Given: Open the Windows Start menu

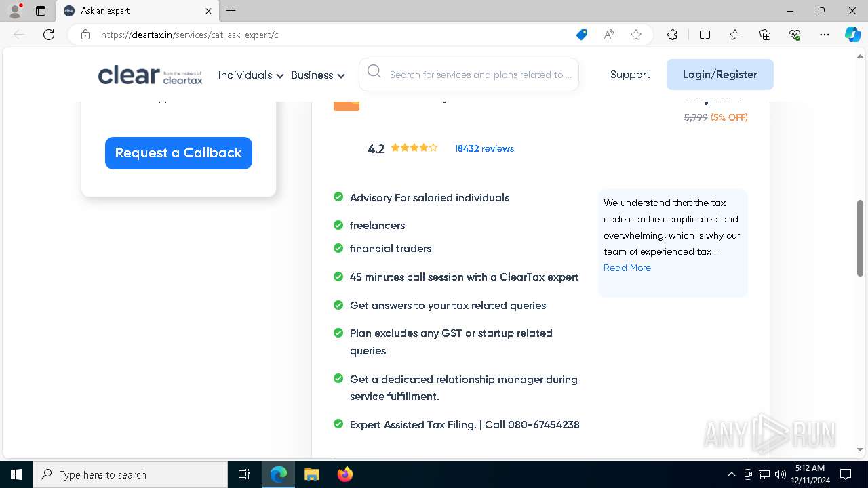Looking at the screenshot, I should click(x=16, y=474).
